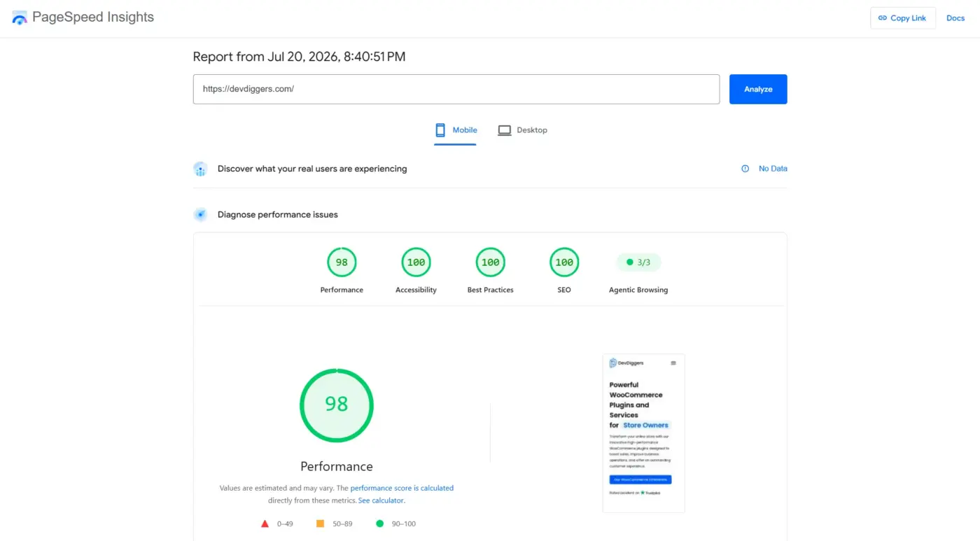Click the orange square 50–89 legend icon
The width and height of the screenshot is (980, 541).
320,524
